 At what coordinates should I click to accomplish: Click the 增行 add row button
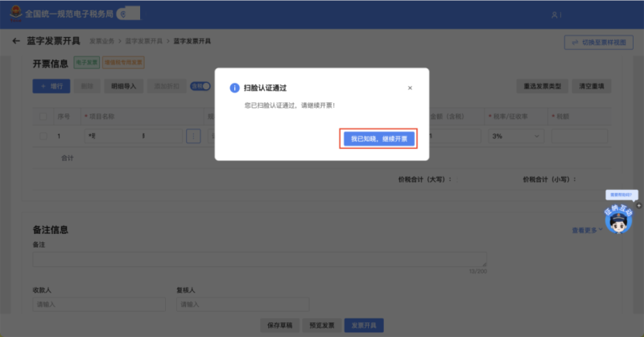(x=52, y=86)
